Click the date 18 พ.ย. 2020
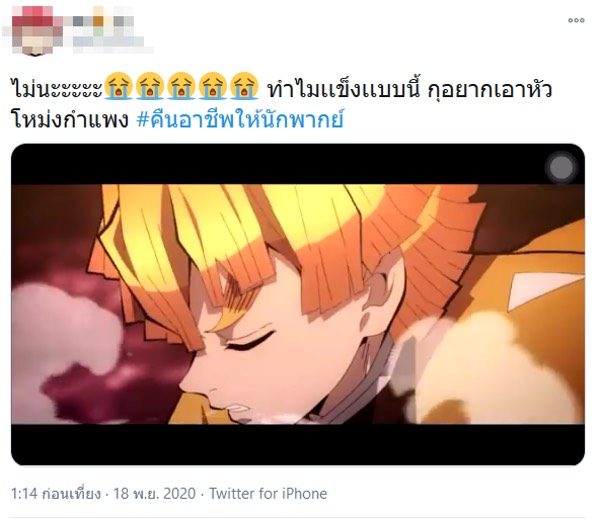The image size is (600, 519). click(x=154, y=493)
